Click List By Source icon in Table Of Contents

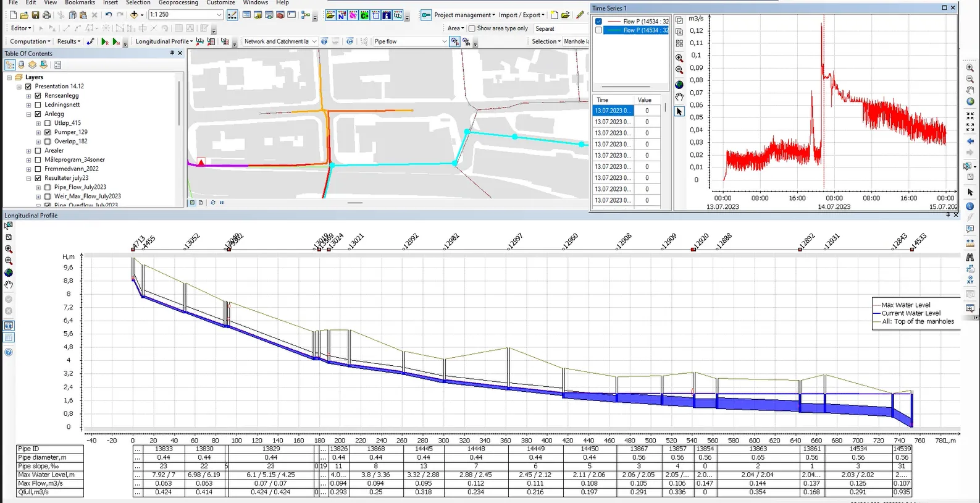22,65
